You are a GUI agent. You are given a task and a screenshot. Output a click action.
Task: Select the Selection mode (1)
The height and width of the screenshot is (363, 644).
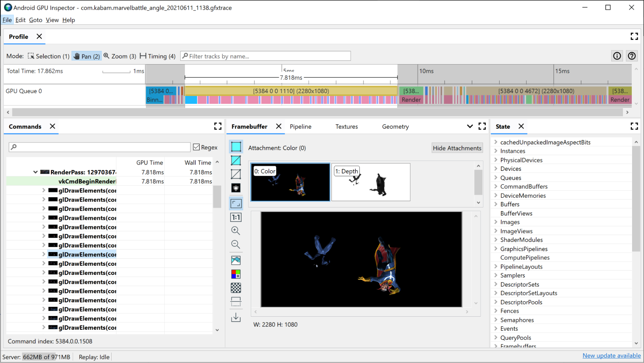click(x=48, y=56)
